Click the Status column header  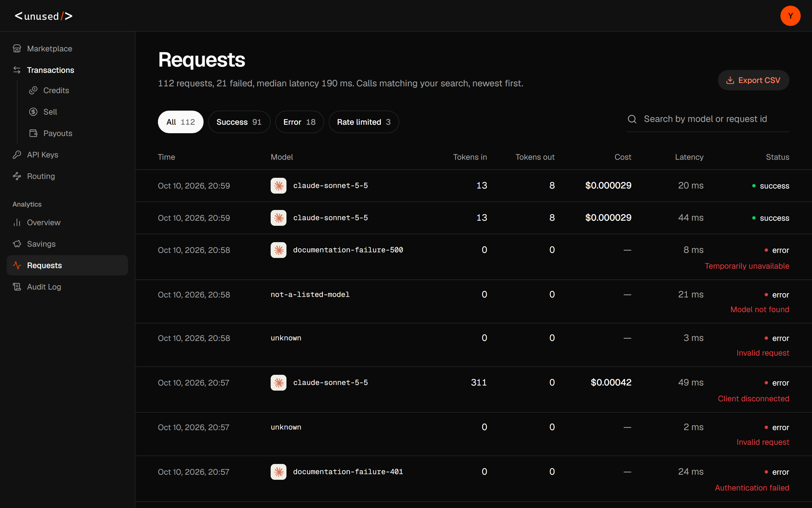point(777,157)
